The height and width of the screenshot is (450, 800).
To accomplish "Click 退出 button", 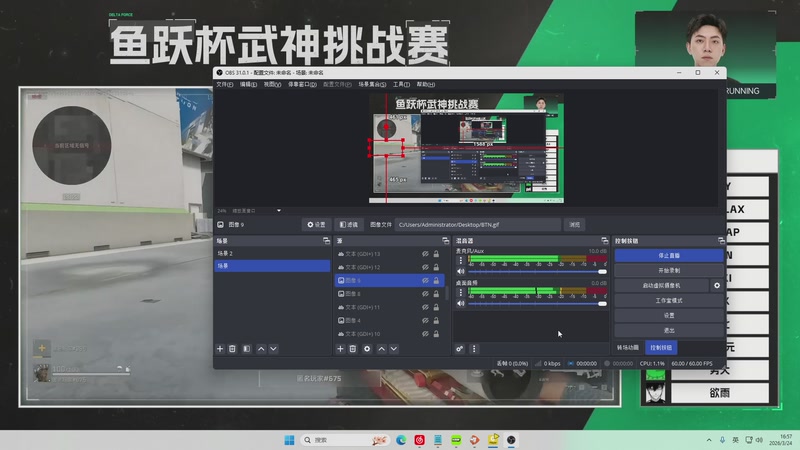I will point(669,331).
